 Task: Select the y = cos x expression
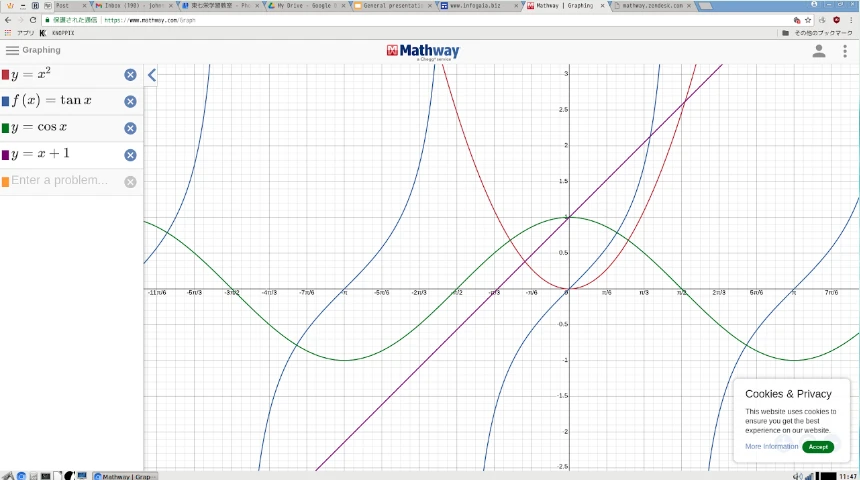coord(39,127)
